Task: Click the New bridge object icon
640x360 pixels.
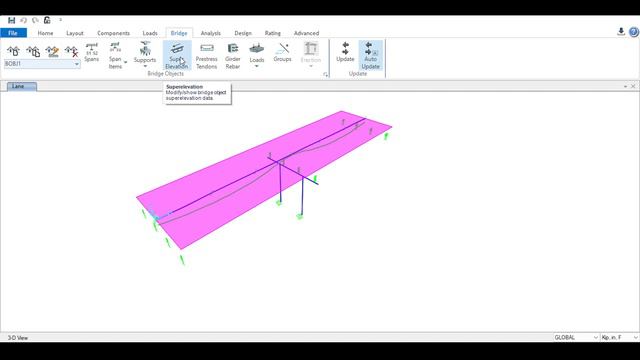Action: [x=13, y=51]
